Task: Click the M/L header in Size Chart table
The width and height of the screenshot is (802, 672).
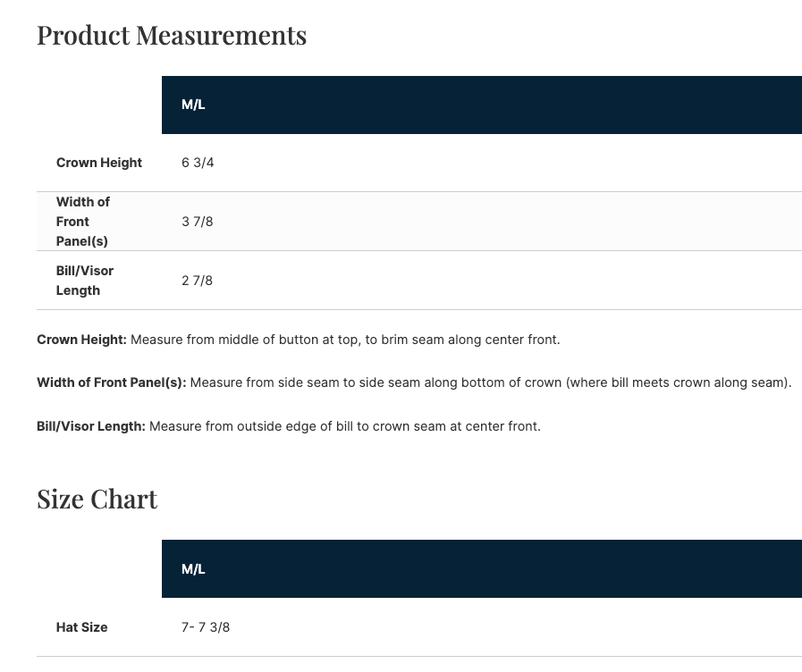Action: (x=193, y=569)
